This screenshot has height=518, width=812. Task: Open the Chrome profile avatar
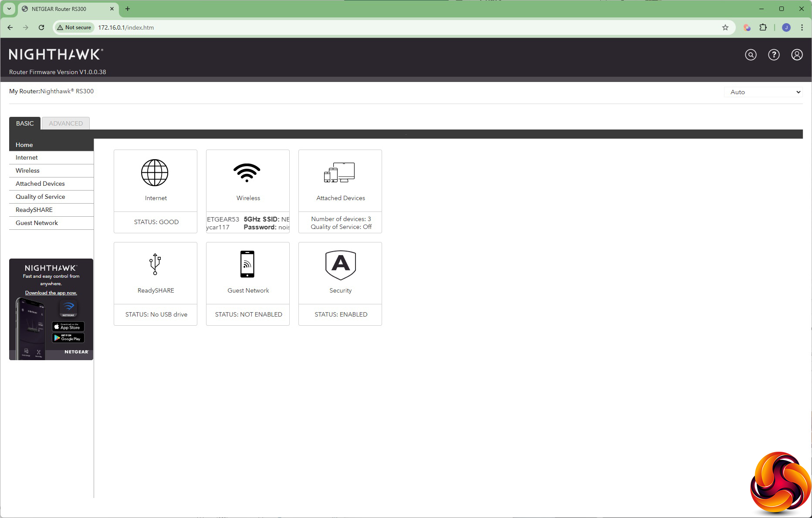point(786,27)
